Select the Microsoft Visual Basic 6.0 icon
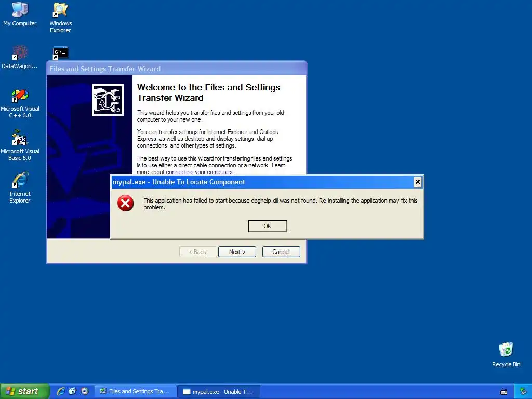This screenshot has width=532, height=399. [x=20, y=145]
